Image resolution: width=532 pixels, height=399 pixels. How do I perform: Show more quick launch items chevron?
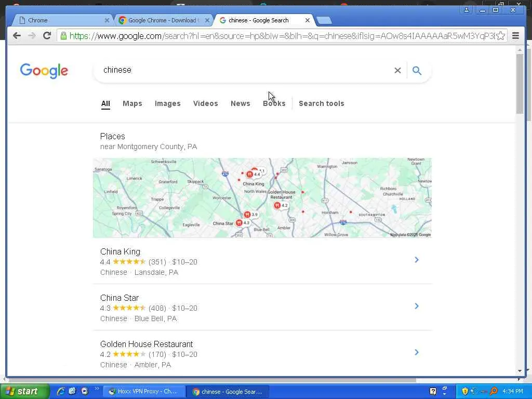tap(97, 389)
